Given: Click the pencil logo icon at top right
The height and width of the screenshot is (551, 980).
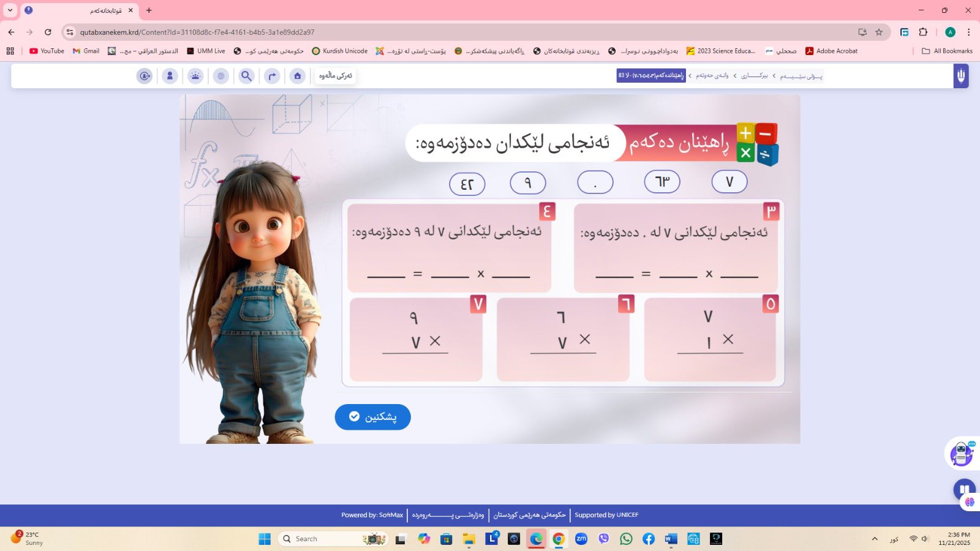Looking at the screenshot, I should tap(960, 76).
